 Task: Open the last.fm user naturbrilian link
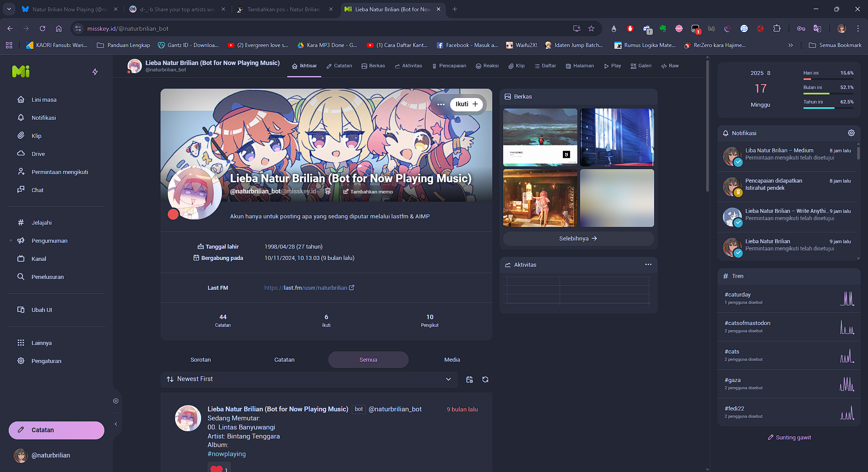point(309,288)
